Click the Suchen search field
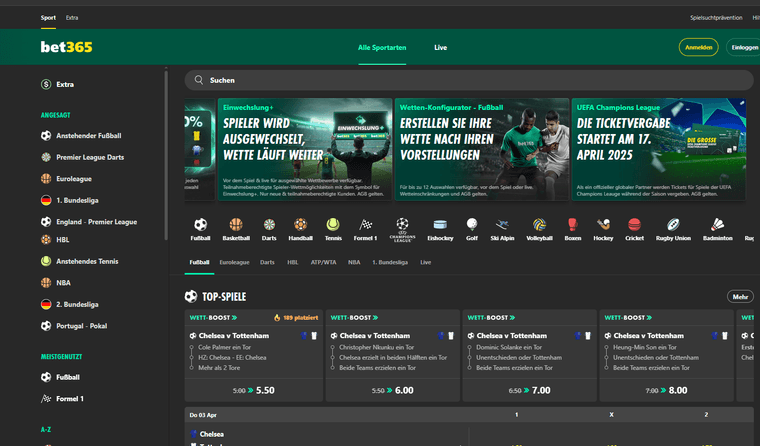Screen dimensions: 760x446 [x=469, y=80]
